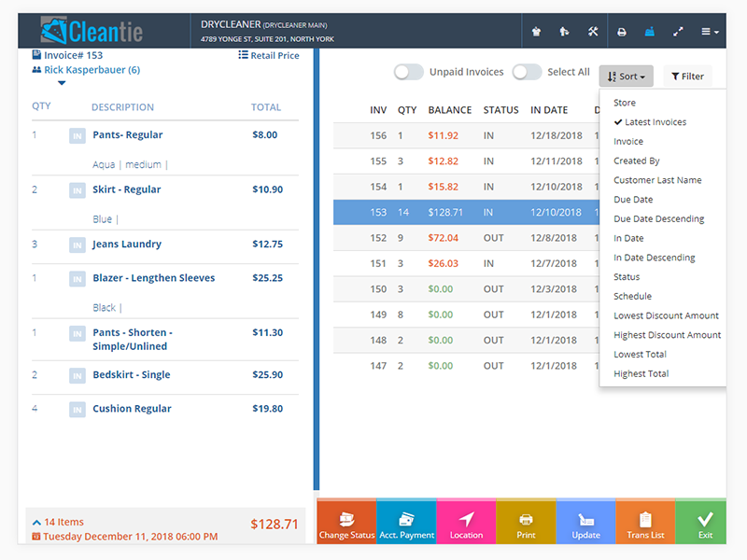747x560 pixels.
Task: Enable the Select All switch
Action: [527, 72]
